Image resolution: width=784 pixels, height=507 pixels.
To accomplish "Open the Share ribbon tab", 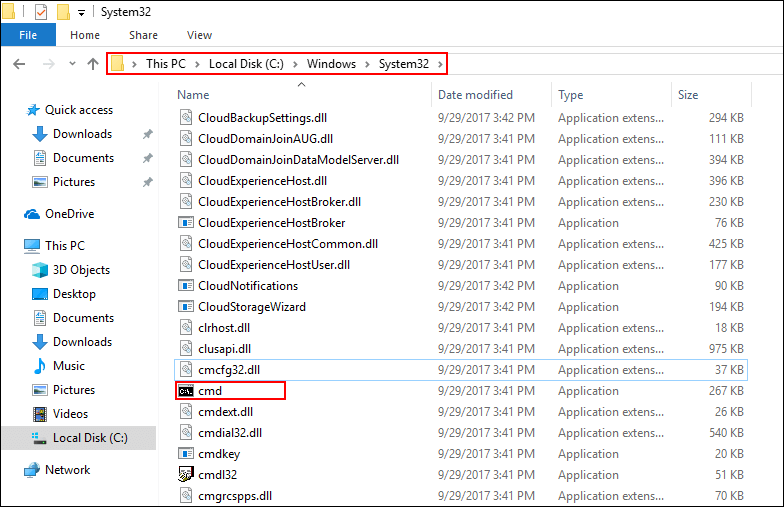I will click(143, 35).
